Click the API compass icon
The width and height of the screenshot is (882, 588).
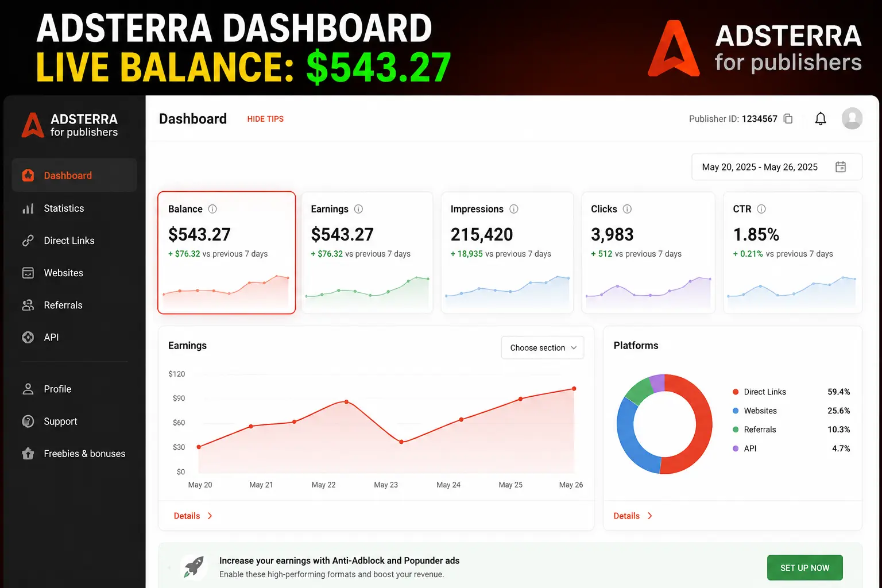click(x=28, y=337)
